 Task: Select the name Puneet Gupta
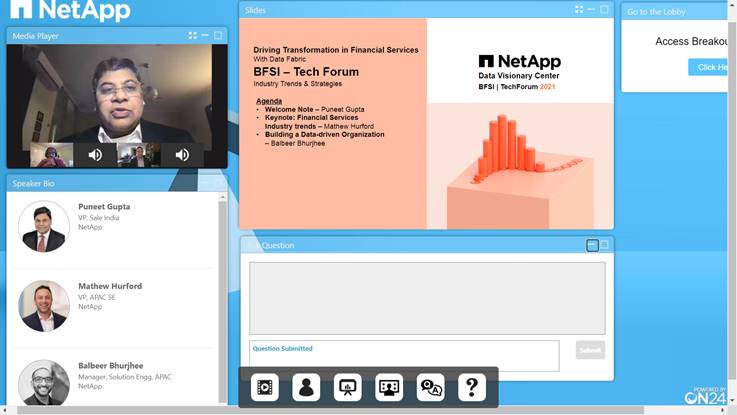click(x=104, y=206)
